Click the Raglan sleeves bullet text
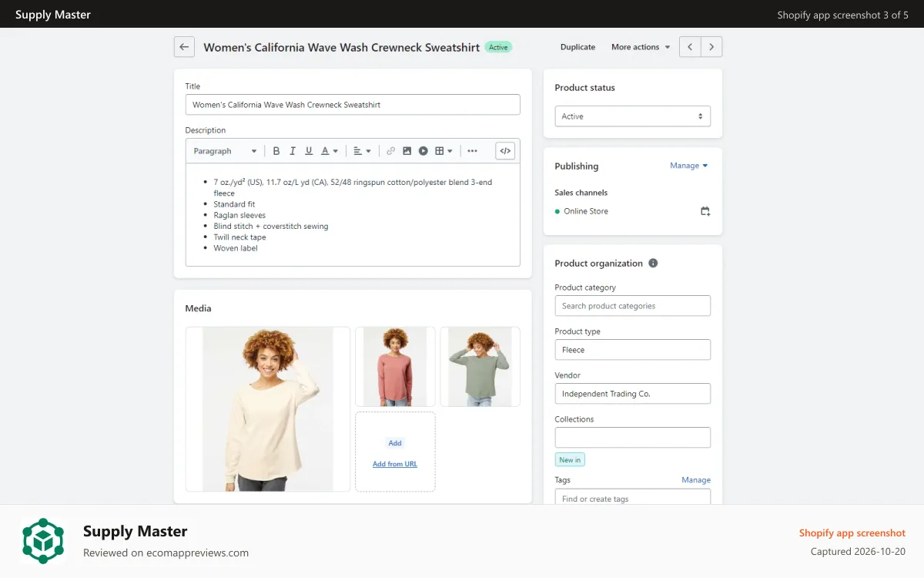924x578 pixels. tap(239, 216)
